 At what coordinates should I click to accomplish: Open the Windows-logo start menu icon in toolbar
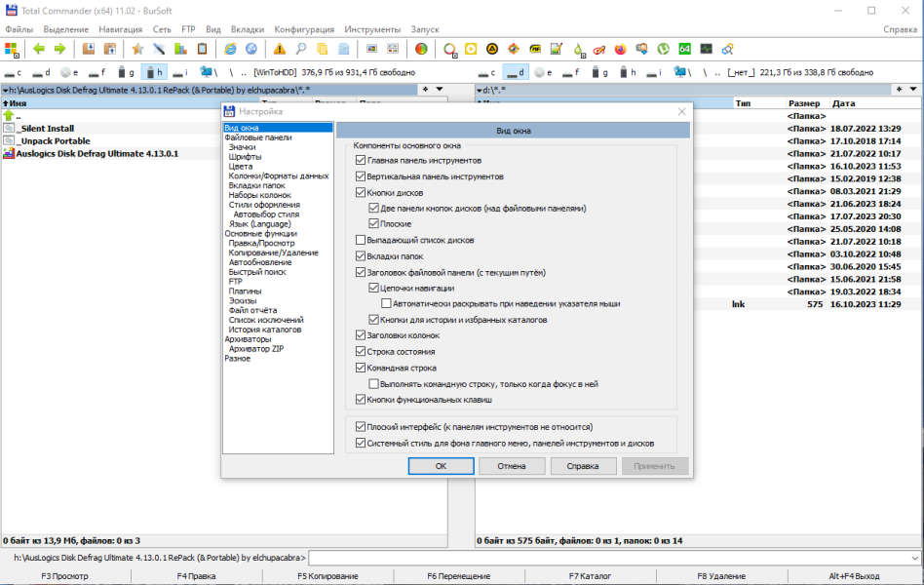click(x=11, y=49)
